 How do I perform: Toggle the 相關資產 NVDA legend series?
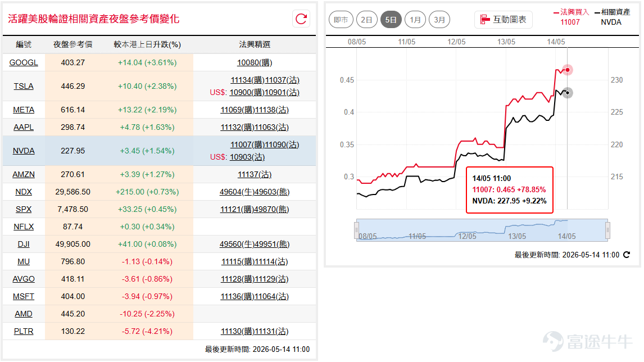(612, 17)
